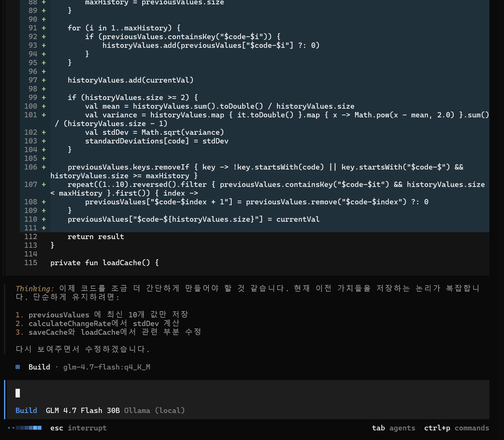Open the GLM 4.7 Flash 30B model selector
The image size is (504, 440).
(x=83, y=411)
